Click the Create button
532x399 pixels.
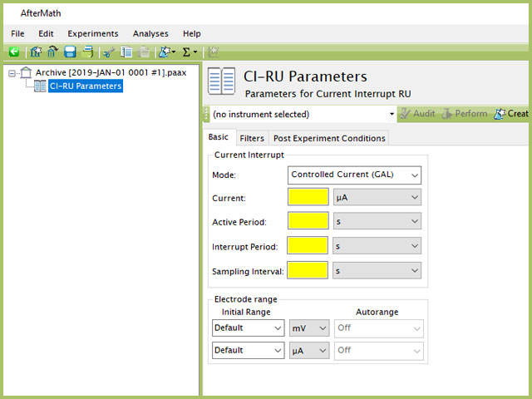pyautogui.click(x=511, y=113)
